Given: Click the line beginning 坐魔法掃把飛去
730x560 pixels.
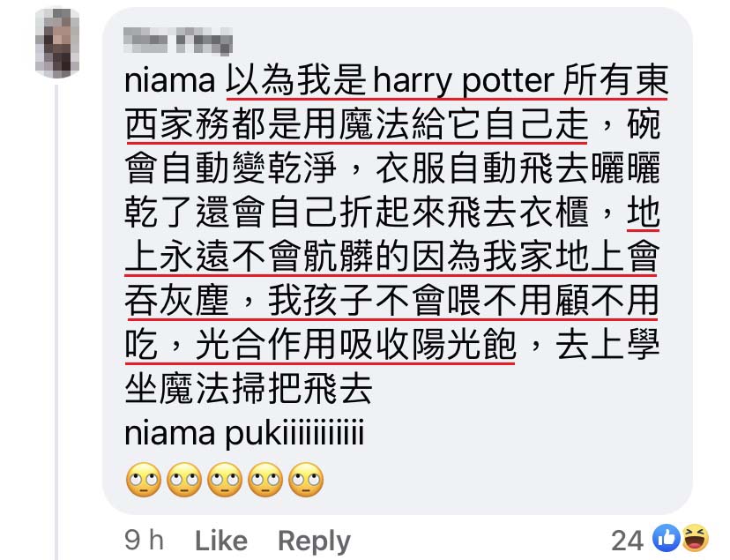Looking at the screenshot, I should pyautogui.click(x=248, y=388).
